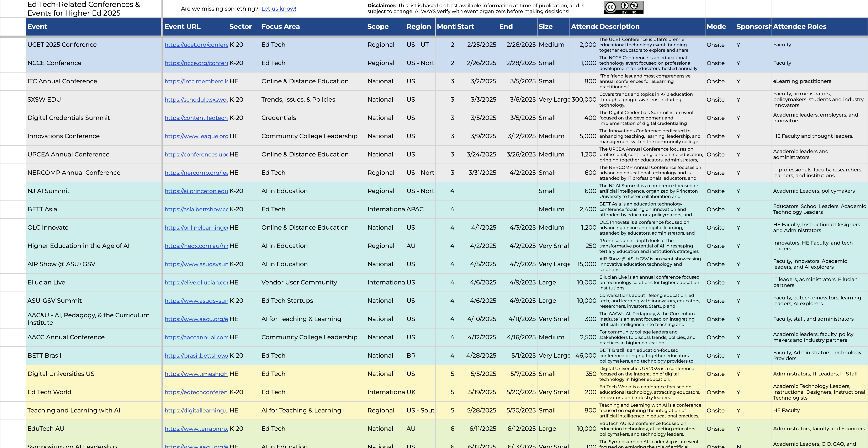Select the 'HE Faculty and thought leaders.' cell
The height and width of the screenshot is (448, 868).
click(x=820, y=136)
